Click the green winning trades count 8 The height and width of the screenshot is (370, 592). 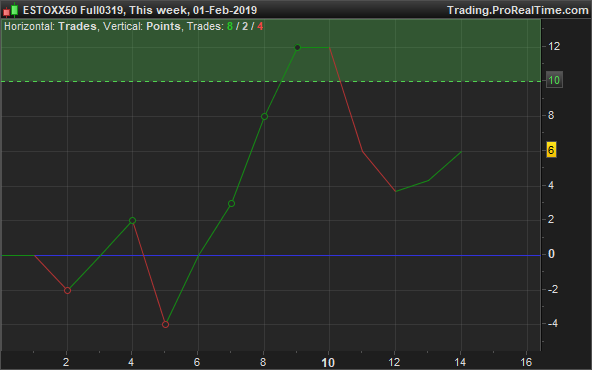pos(230,26)
